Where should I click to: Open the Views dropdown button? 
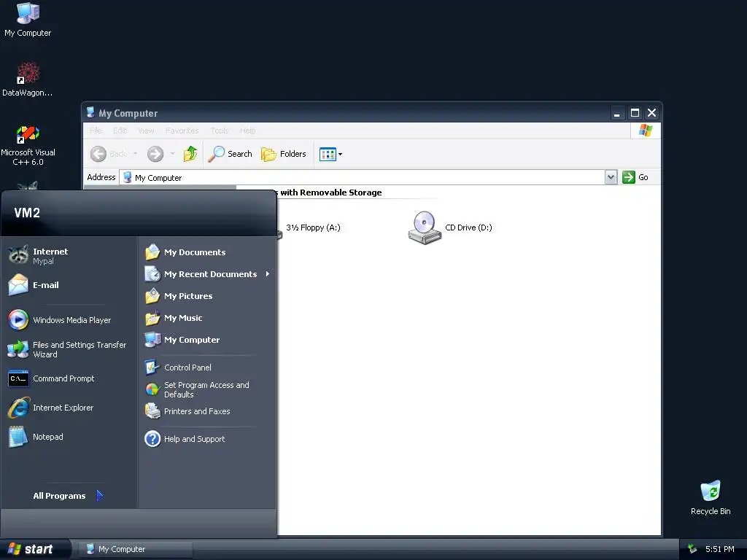(330, 155)
